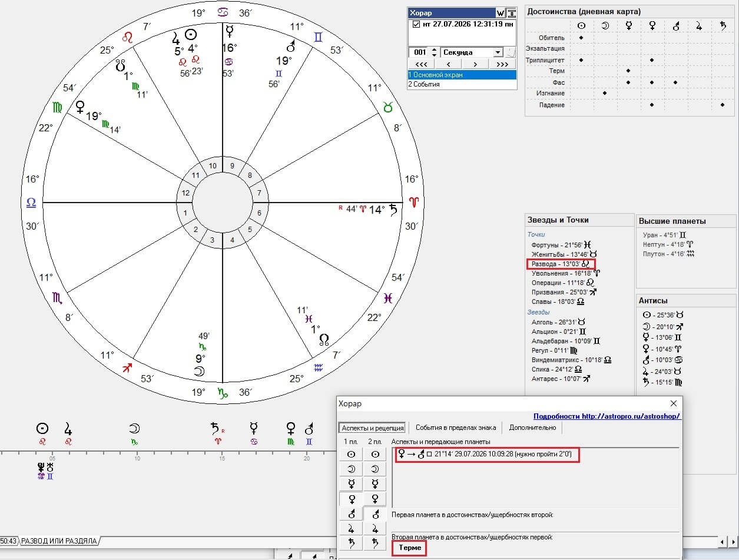
Task: Select Moon in the 2 пл. column
Action: click(x=375, y=469)
